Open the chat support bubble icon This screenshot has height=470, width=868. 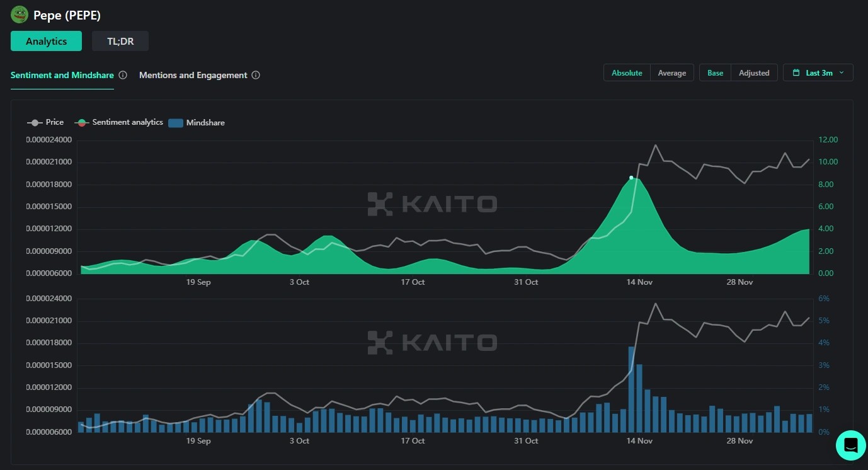point(850,445)
